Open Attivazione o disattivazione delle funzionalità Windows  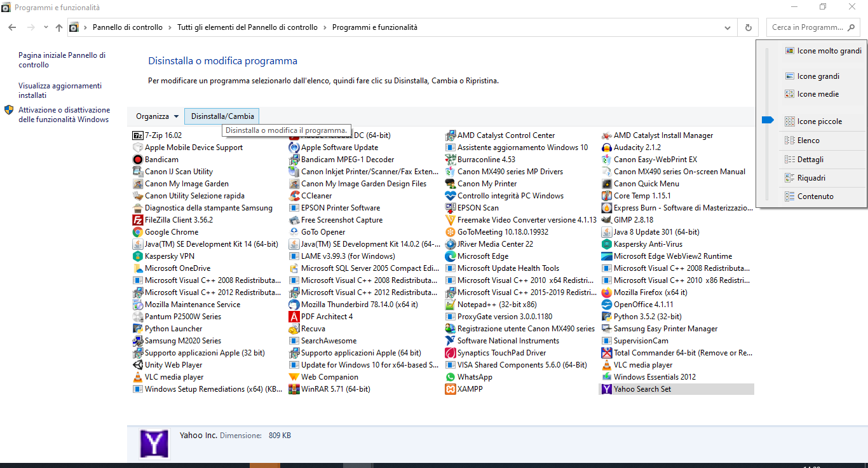[x=64, y=114]
